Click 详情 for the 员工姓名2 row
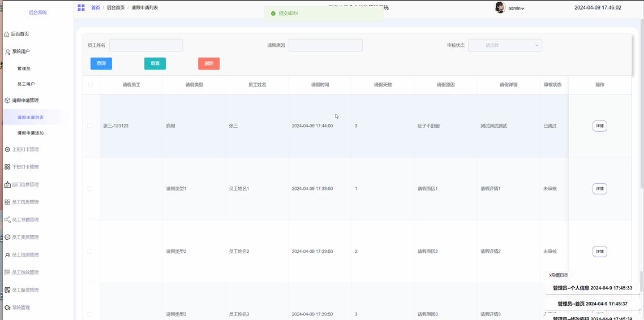 pos(600,252)
